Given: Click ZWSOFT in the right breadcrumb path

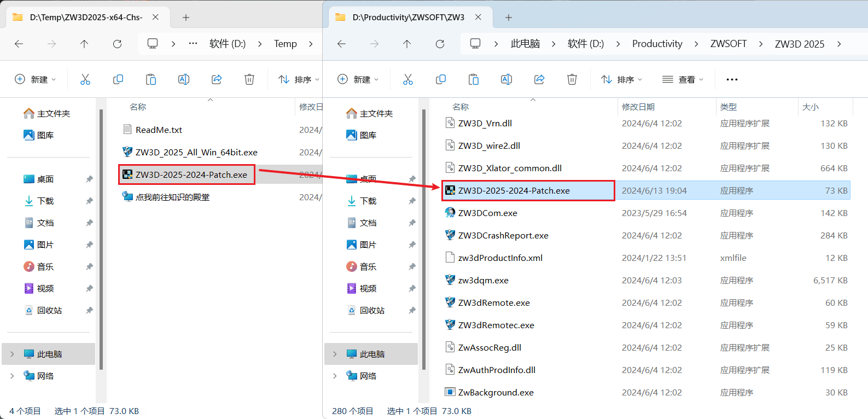Looking at the screenshot, I should coord(729,44).
